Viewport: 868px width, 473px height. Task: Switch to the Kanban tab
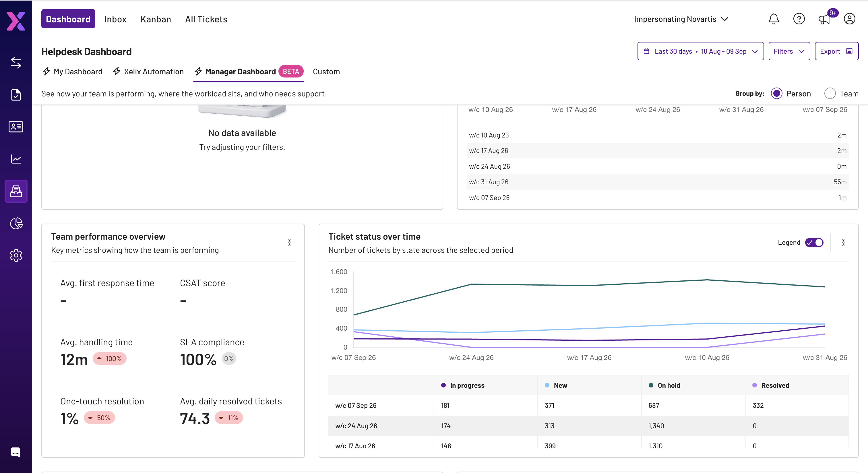click(156, 19)
